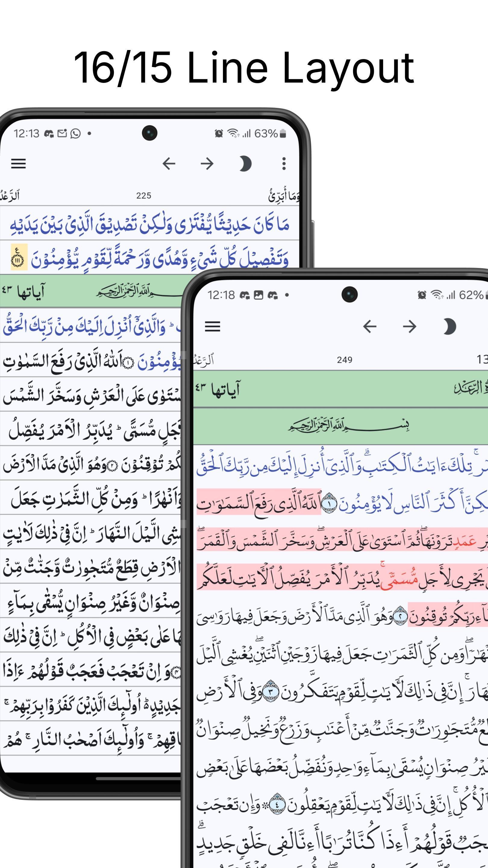Tap Bismillah banner on front phone
488x868 pixels.
349,426
